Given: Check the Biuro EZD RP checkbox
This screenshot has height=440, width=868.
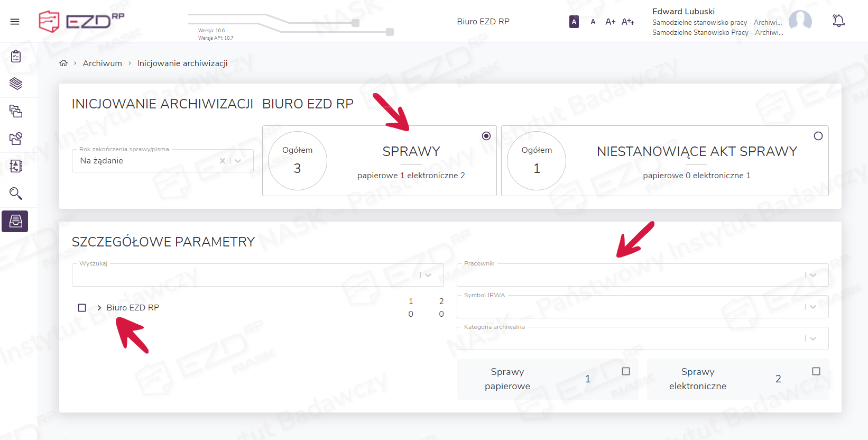Looking at the screenshot, I should [x=82, y=308].
